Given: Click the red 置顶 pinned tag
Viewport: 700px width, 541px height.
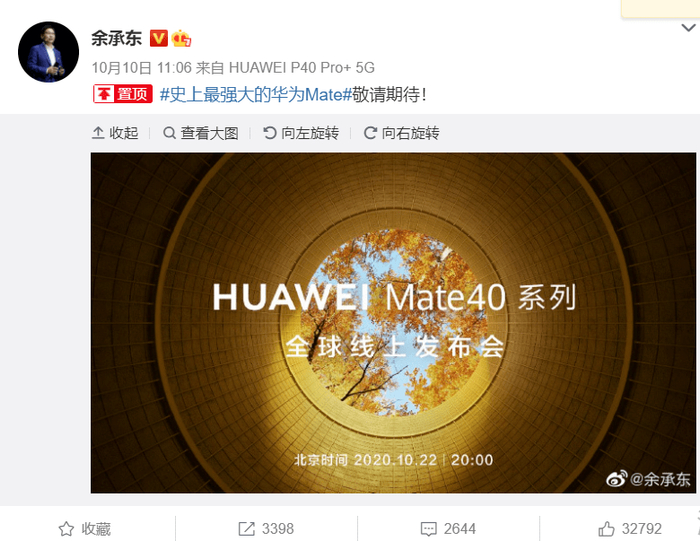Looking at the screenshot, I should (123, 94).
